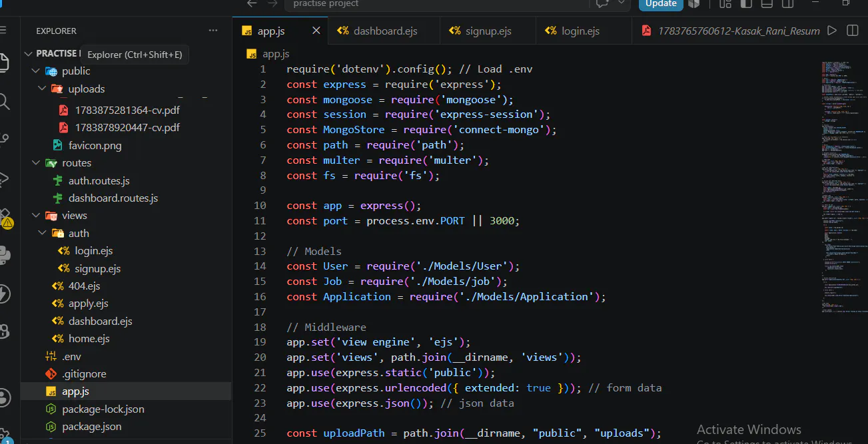This screenshot has height=444, width=868.
Task: Click the Explorer files icon in activity bar
Action: 3,63
